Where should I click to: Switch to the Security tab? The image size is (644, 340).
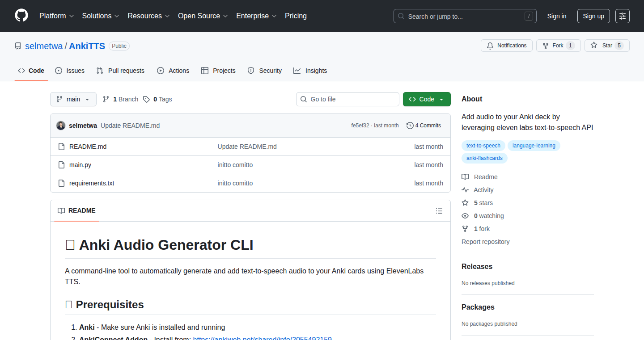pyautogui.click(x=265, y=71)
